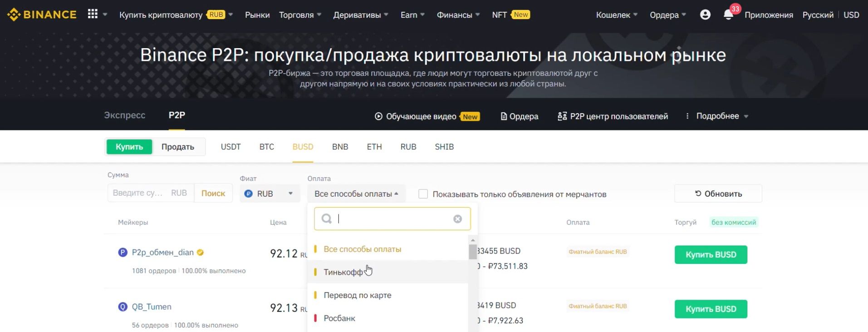Click the avatar icon of P2p_обмен_dian
This screenshot has height=332, width=868.
(x=123, y=253)
